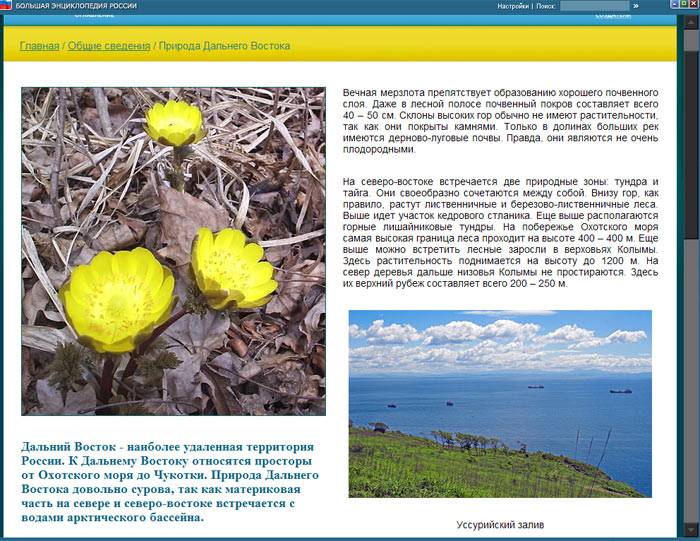Viewport: 700px width, 541px height.
Task: Click paragraph starting На северо-востоке встречается
Action: pyautogui.click(x=500, y=233)
